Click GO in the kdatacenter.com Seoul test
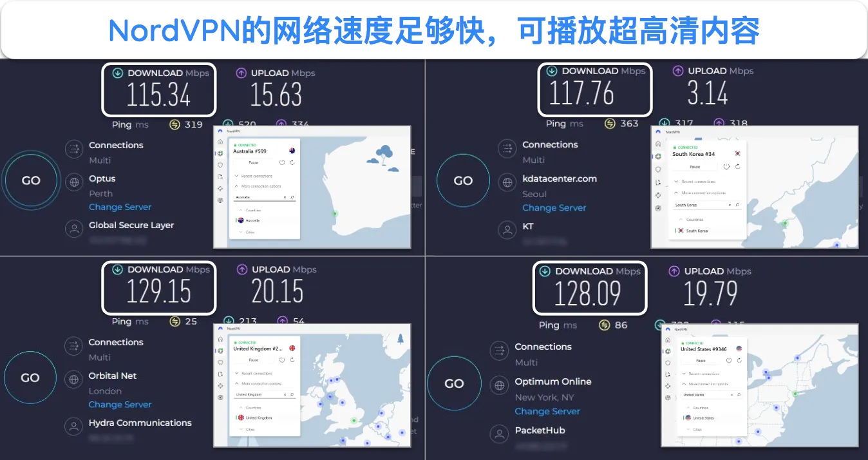Image resolution: width=868 pixels, height=460 pixels. coord(463,181)
